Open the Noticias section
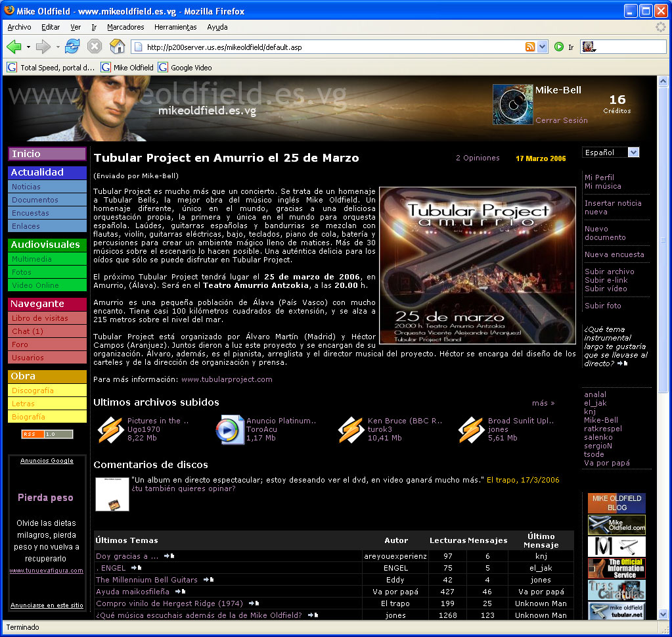Viewport: 672px width, 637px height. [47, 187]
